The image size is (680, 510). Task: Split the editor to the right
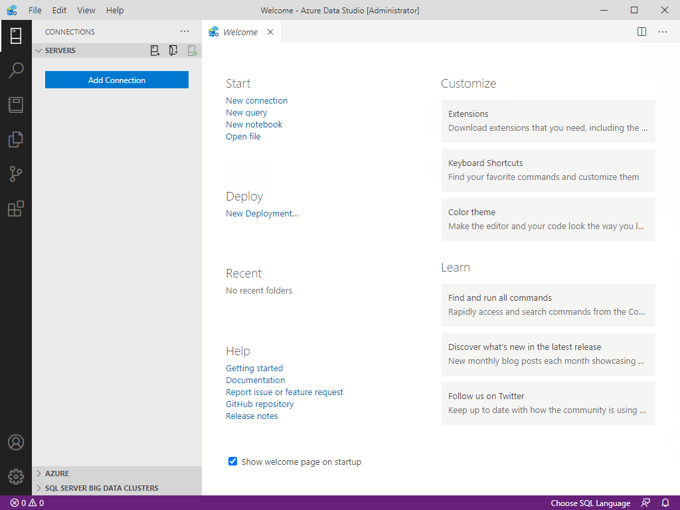click(x=641, y=32)
